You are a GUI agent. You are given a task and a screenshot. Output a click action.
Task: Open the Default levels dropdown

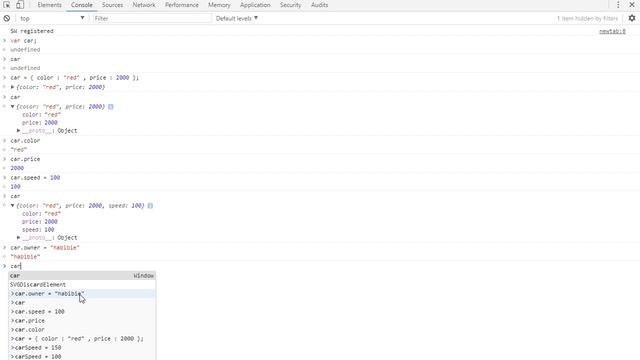[x=237, y=18]
